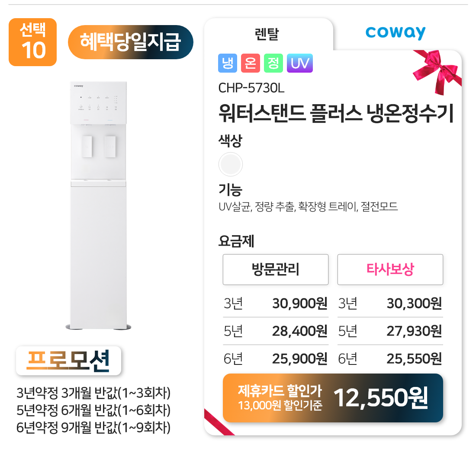Screen dimensions: 476x460
Task: Click the 타사보상 6년 25,550원 price
Action: click(x=414, y=359)
